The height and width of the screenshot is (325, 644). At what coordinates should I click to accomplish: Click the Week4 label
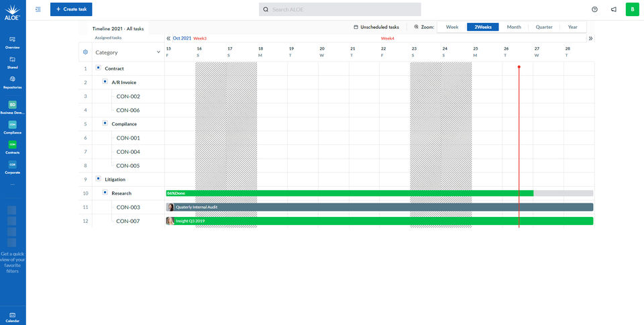pyautogui.click(x=388, y=38)
